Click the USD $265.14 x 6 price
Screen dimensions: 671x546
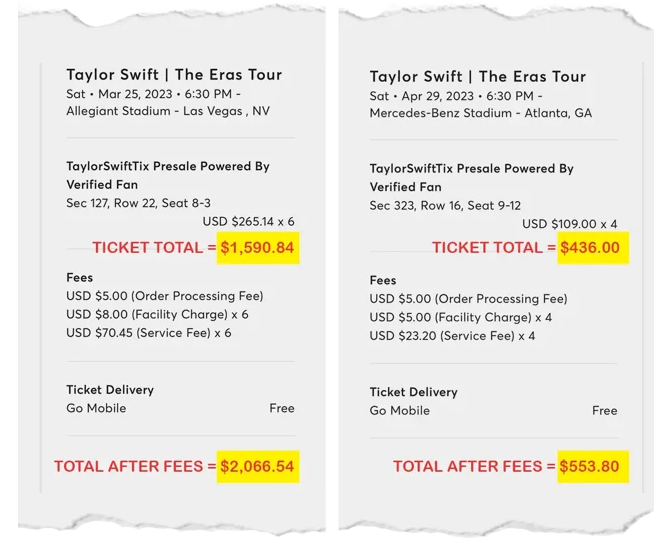pos(248,222)
